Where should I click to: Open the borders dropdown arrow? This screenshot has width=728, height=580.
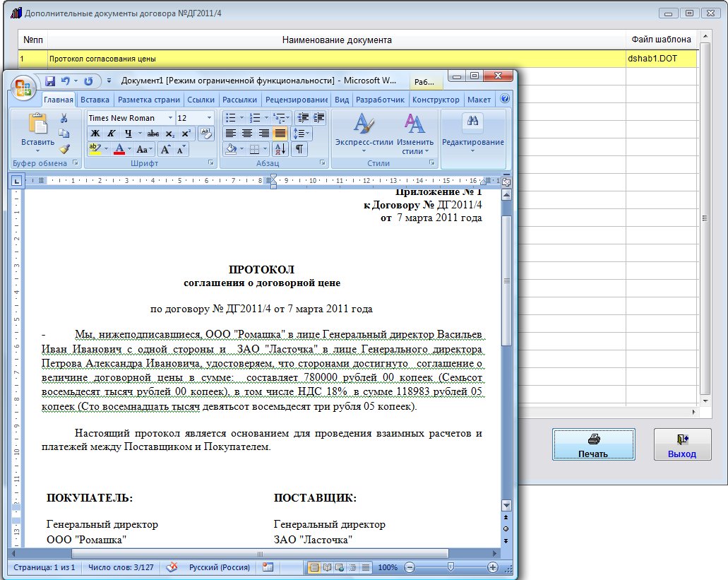(x=265, y=149)
